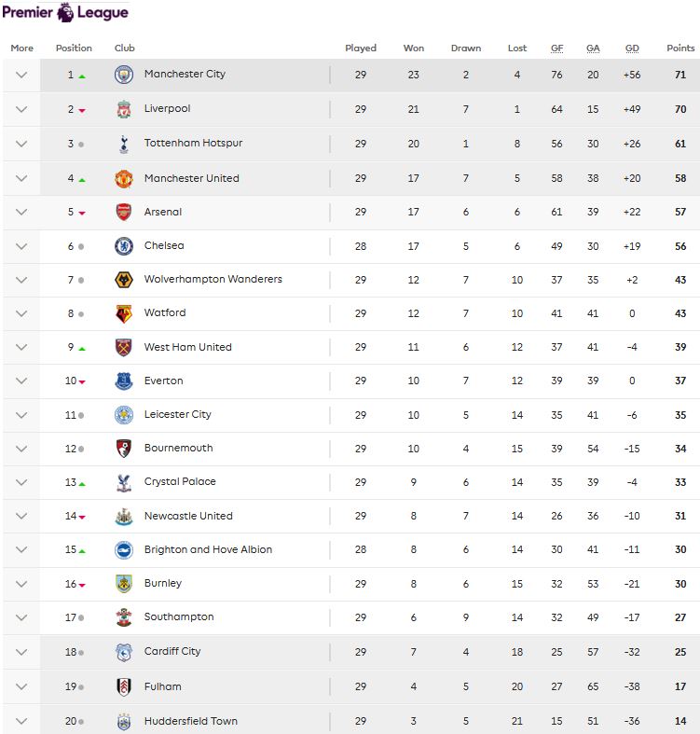The image size is (700, 734).
Task: Select the Arsenal cannon badge
Action: point(124,212)
